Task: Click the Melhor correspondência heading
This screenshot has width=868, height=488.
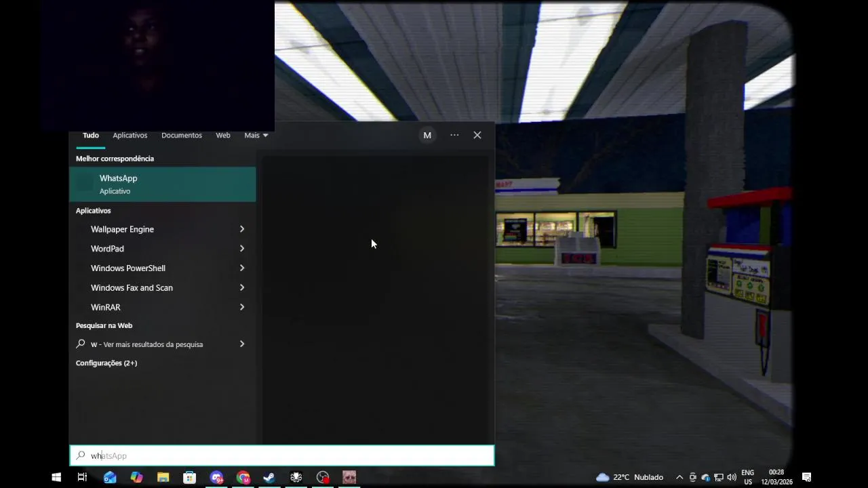Action: 115,159
